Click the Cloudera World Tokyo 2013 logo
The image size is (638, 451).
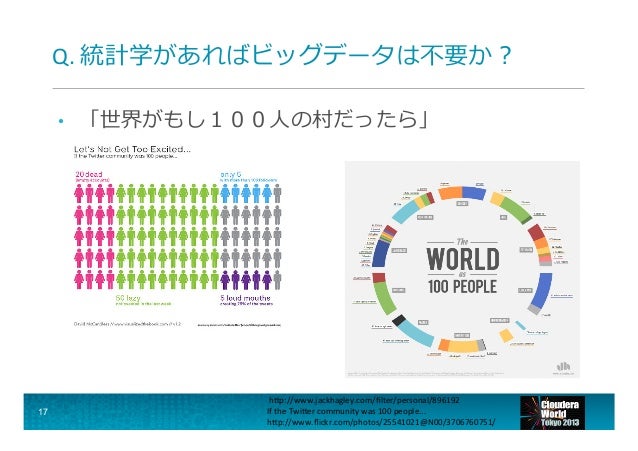pyautogui.click(x=552, y=412)
